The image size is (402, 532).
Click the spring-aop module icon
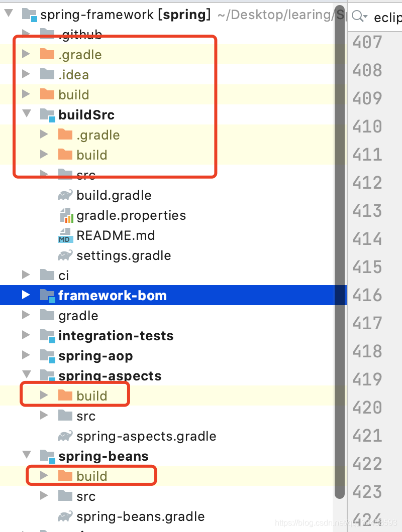point(48,356)
